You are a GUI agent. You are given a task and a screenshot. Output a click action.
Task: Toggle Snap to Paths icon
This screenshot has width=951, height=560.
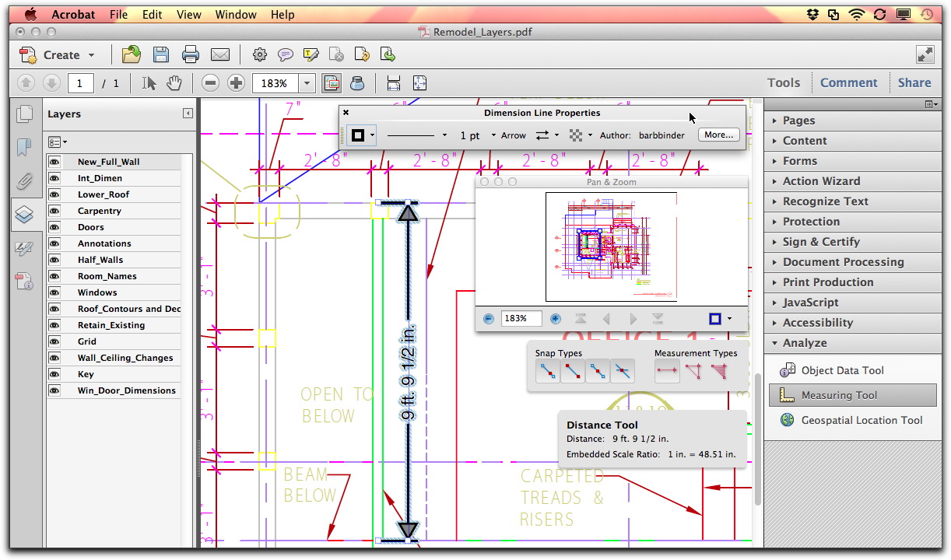click(x=547, y=372)
